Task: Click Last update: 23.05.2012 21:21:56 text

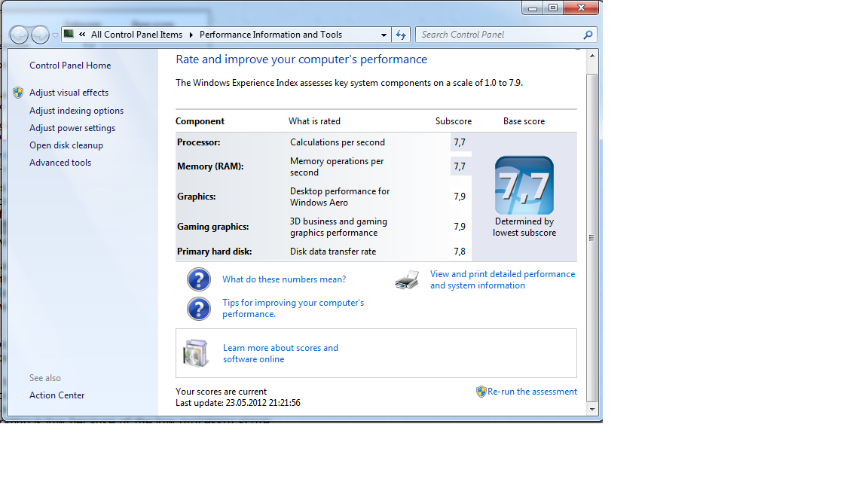Action: (238, 403)
